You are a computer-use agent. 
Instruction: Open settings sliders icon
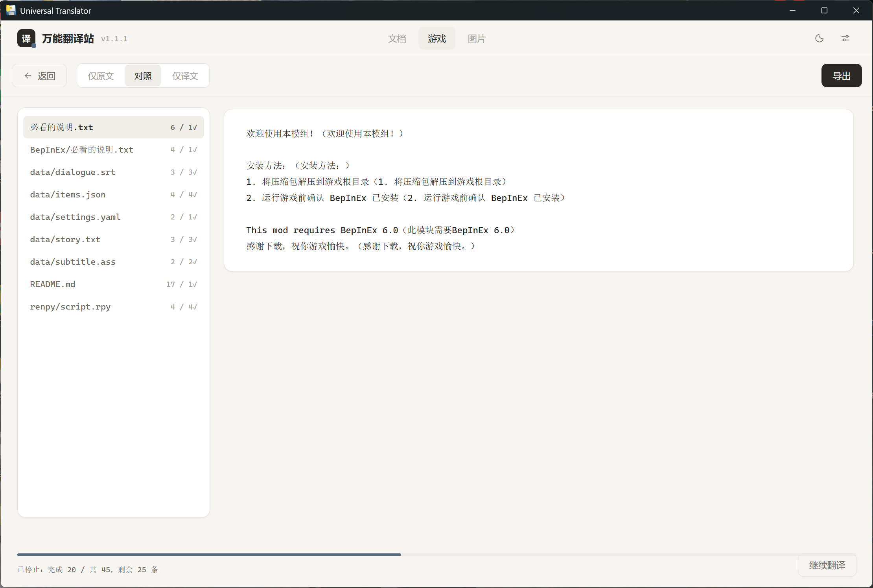click(845, 38)
